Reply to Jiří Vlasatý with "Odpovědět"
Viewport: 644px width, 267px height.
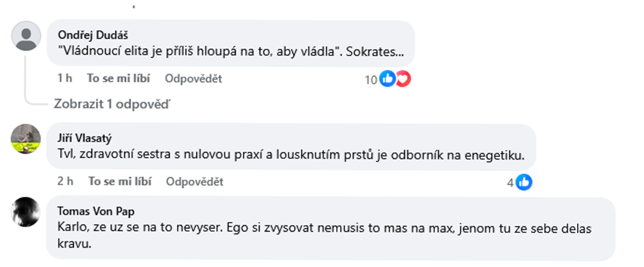click(x=194, y=181)
